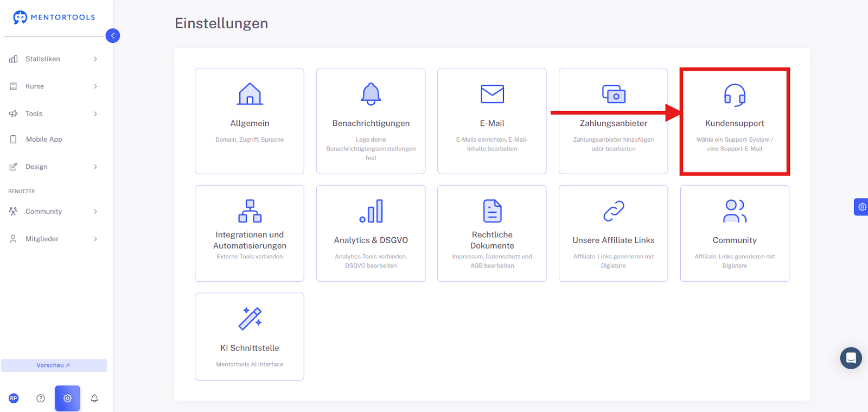Click the Kurse book icon in sidebar

click(x=14, y=86)
